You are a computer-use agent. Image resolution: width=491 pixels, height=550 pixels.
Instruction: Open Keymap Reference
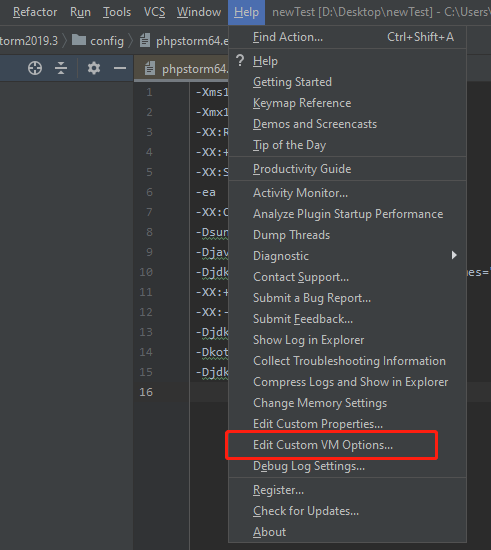pos(347,103)
